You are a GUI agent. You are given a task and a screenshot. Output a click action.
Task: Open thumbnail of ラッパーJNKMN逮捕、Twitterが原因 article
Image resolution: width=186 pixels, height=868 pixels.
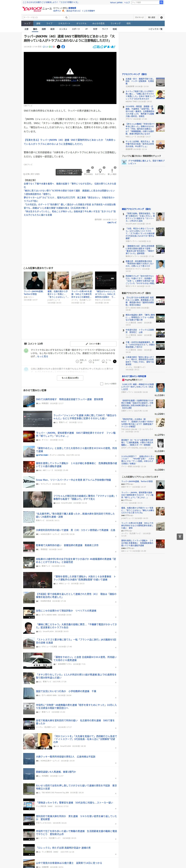(x=34, y=280)
